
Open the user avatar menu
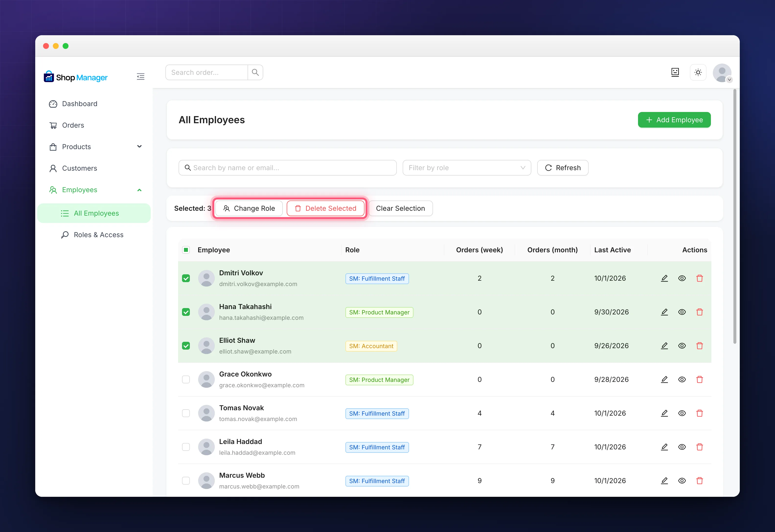point(722,73)
